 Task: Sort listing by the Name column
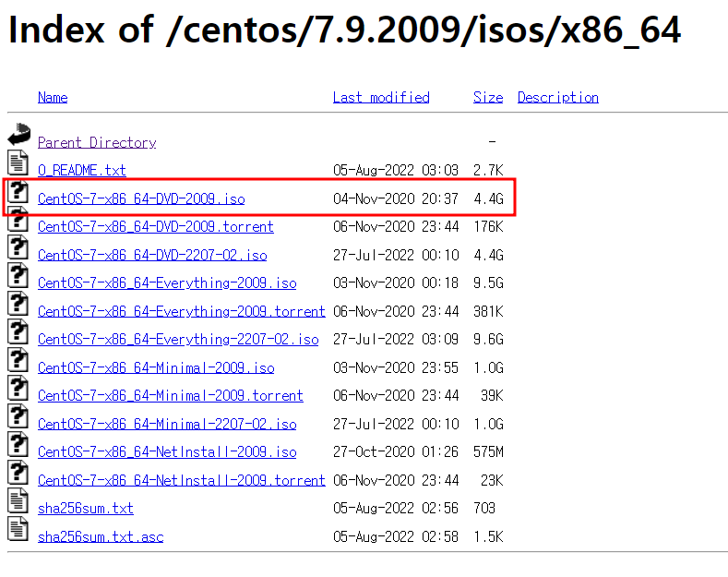(x=53, y=98)
